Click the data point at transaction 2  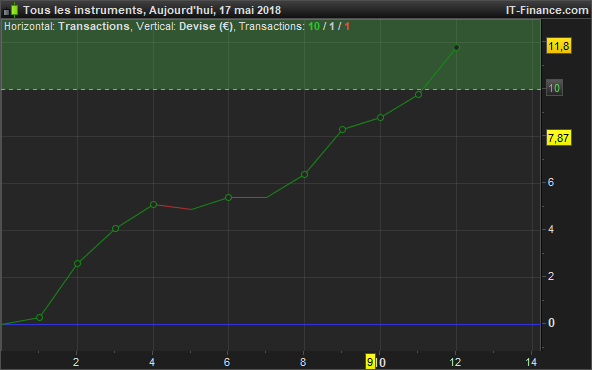pyautogui.click(x=77, y=264)
